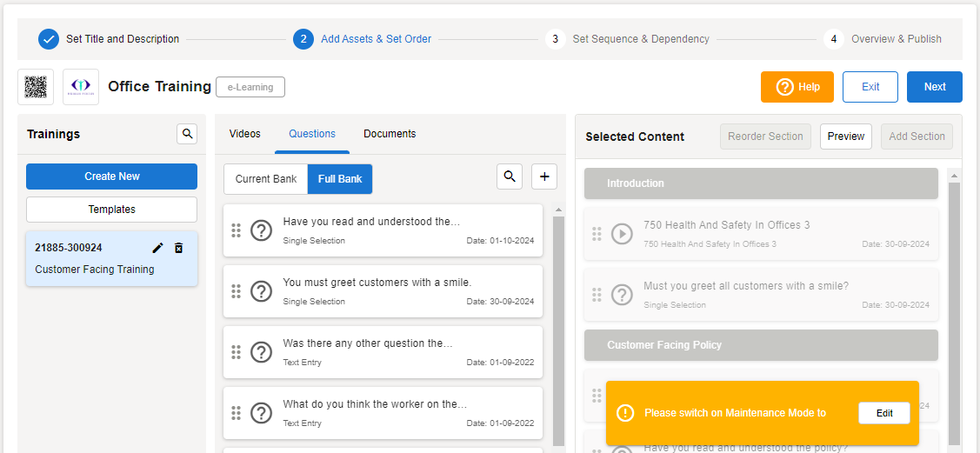The height and width of the screenshot is (453, 980).
Task: Open the Documents tab
Action: click(x=390, y=134)
